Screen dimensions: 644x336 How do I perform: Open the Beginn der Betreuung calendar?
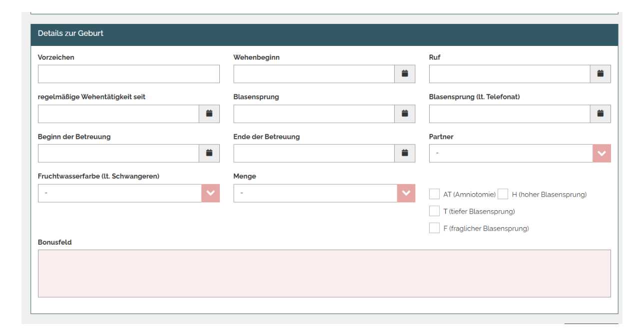[x=210, y=153]
